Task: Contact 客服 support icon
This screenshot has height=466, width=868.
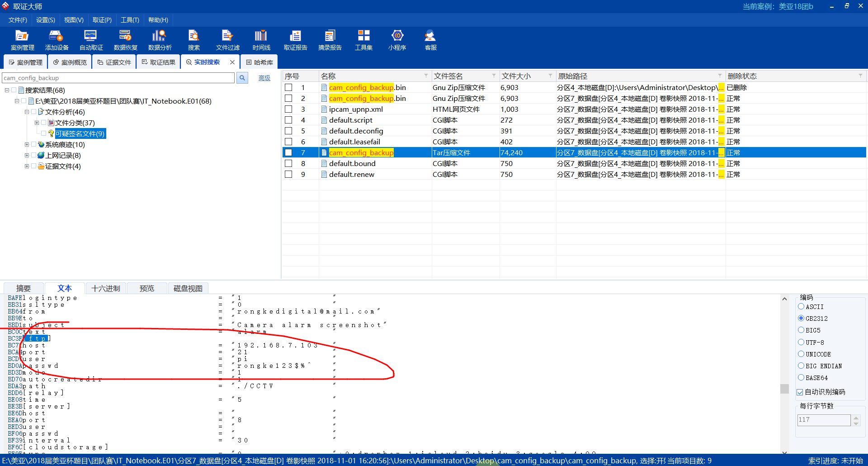Action: [x=430, y=40]
